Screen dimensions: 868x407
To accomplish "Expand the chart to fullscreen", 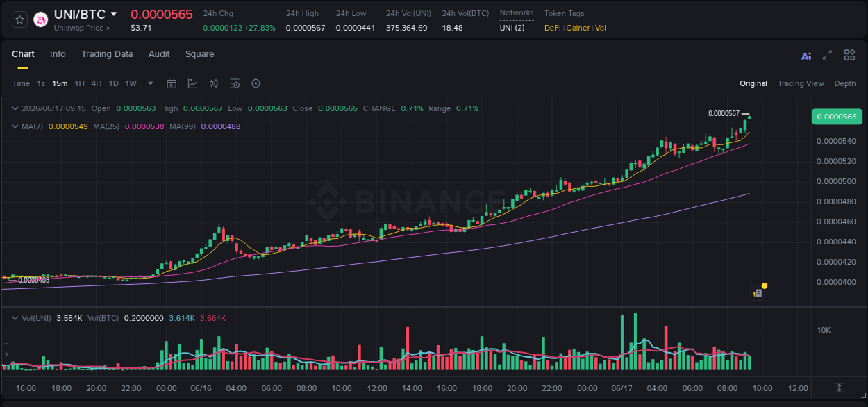I will 827,55.
